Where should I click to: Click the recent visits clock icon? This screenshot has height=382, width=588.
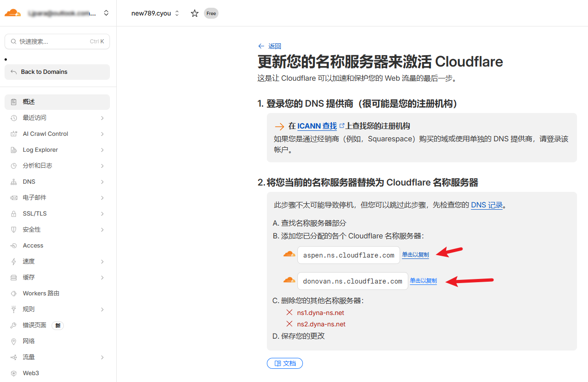[14, 118]
